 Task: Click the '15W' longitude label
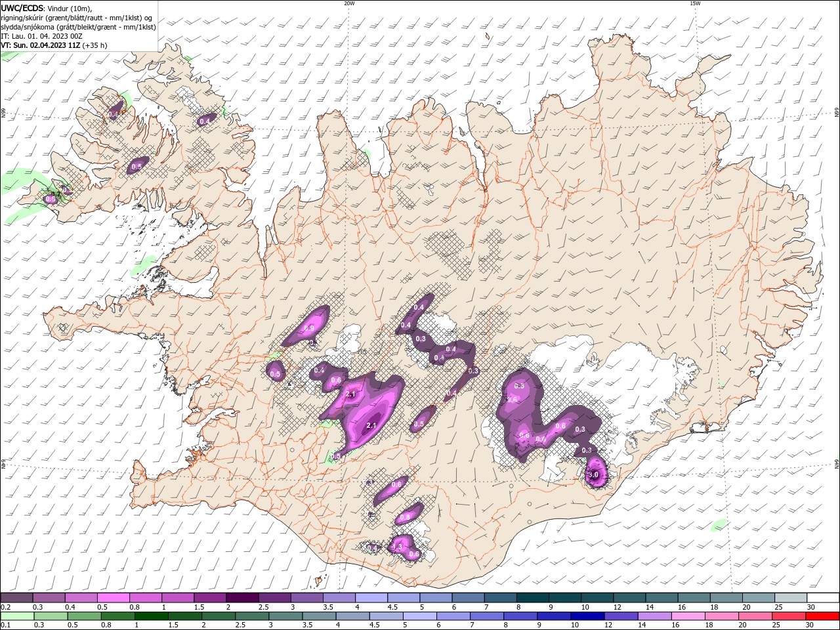click(x=695, y=3)
